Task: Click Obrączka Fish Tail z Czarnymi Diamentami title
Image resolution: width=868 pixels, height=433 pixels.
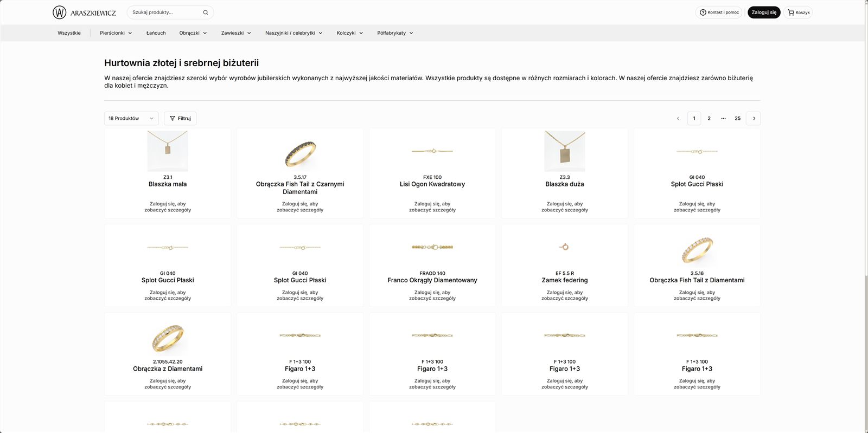Action: 300,188
